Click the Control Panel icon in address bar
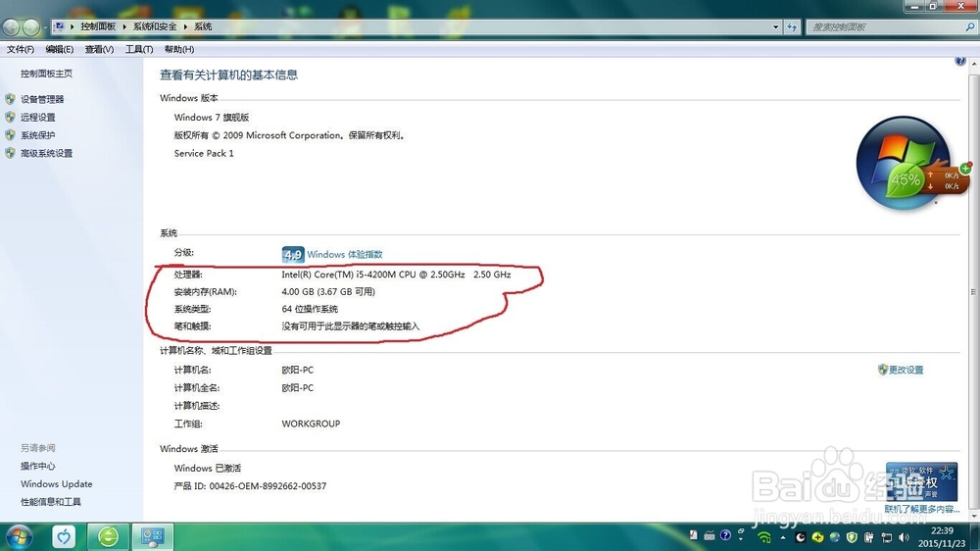The image size is (980, 551). 59,26
